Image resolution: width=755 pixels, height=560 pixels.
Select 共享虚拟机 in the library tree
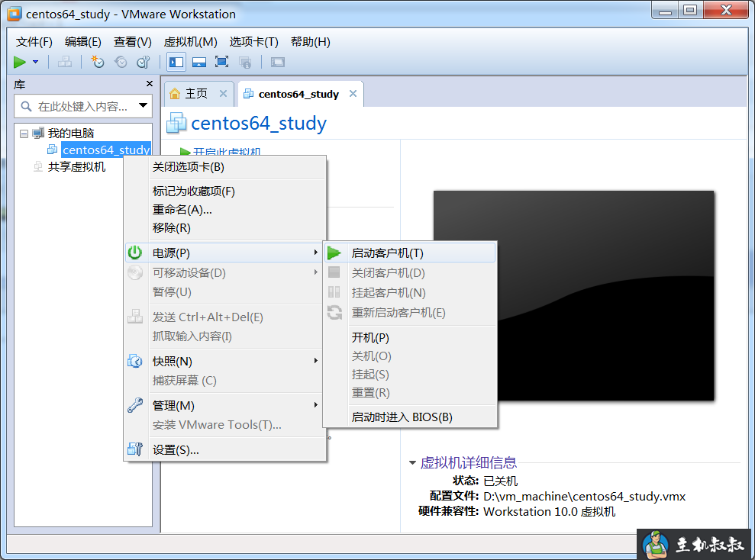pyautogui.click(x=76, y=167)
